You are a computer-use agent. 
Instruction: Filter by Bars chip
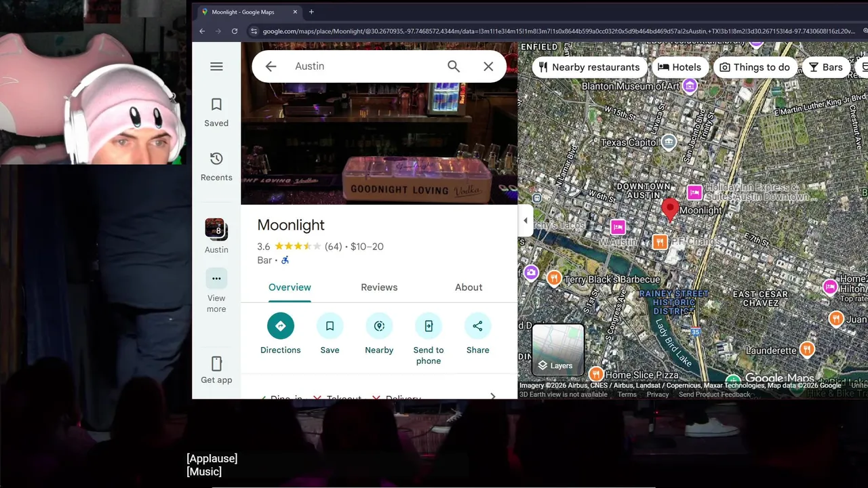coord(825,67)
